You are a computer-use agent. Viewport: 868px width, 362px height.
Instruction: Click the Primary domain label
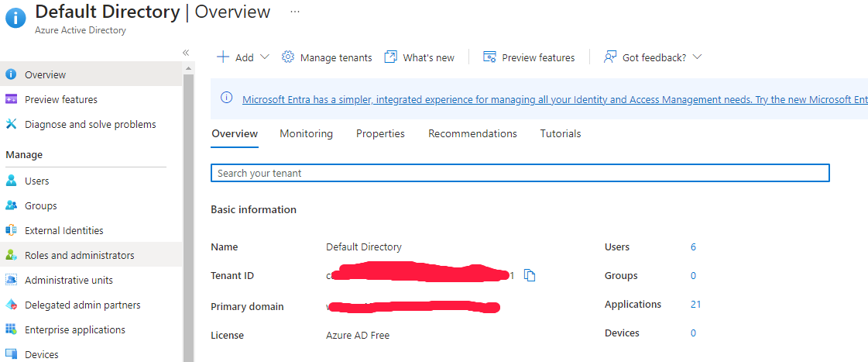coord(248,306)
